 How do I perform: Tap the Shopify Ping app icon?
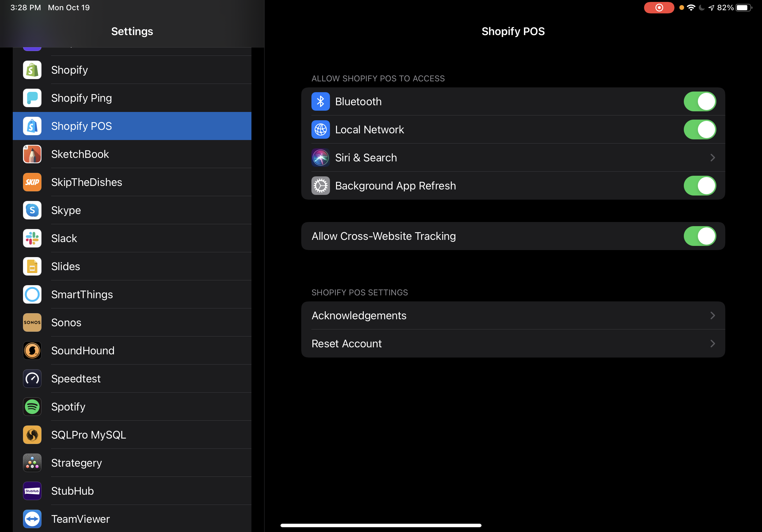point(32,98)
